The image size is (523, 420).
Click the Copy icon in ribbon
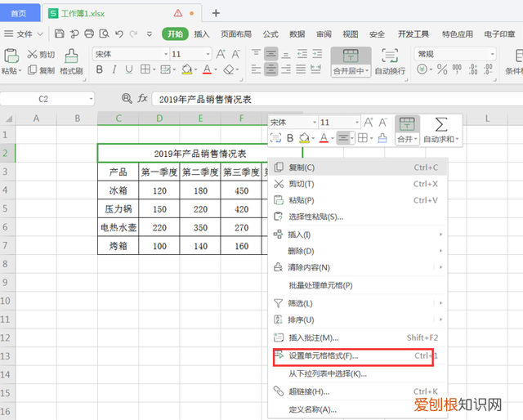32,70
